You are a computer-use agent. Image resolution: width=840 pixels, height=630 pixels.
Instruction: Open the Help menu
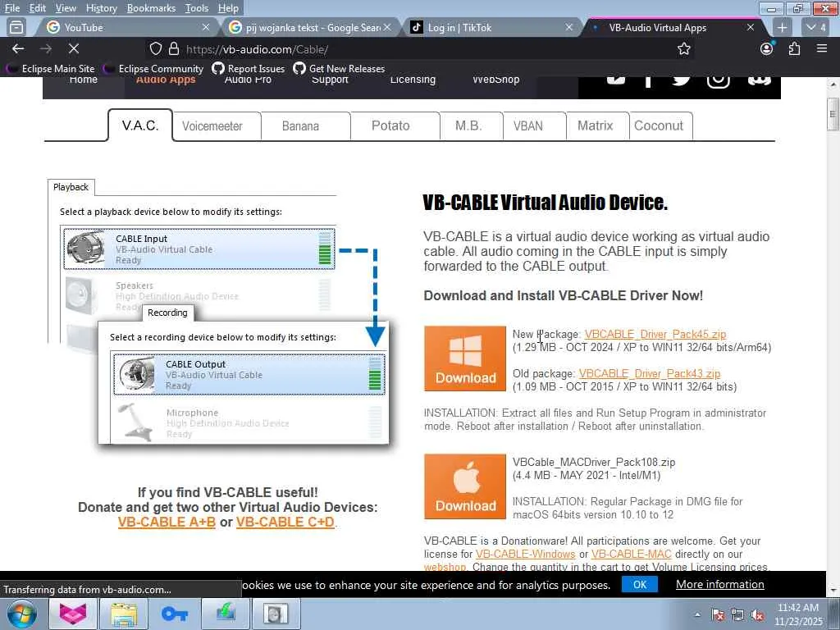pos(228,8)
